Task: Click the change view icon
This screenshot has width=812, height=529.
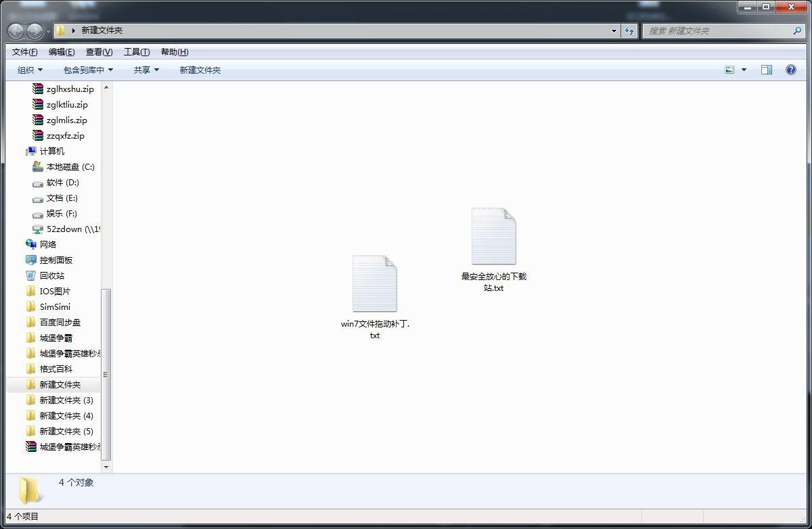Action: 729,70
